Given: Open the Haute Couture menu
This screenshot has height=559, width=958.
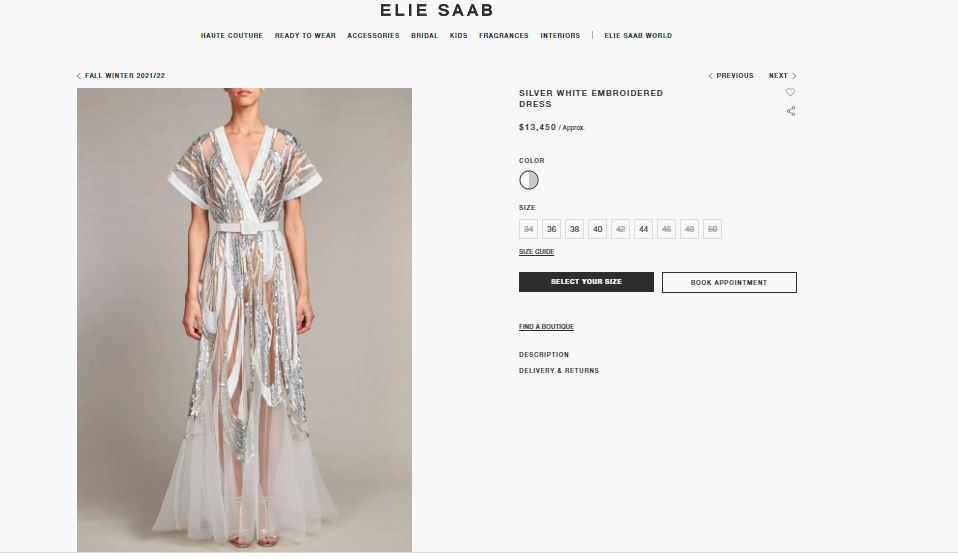Looking at the screenshot, I should (x=232, y=35).
